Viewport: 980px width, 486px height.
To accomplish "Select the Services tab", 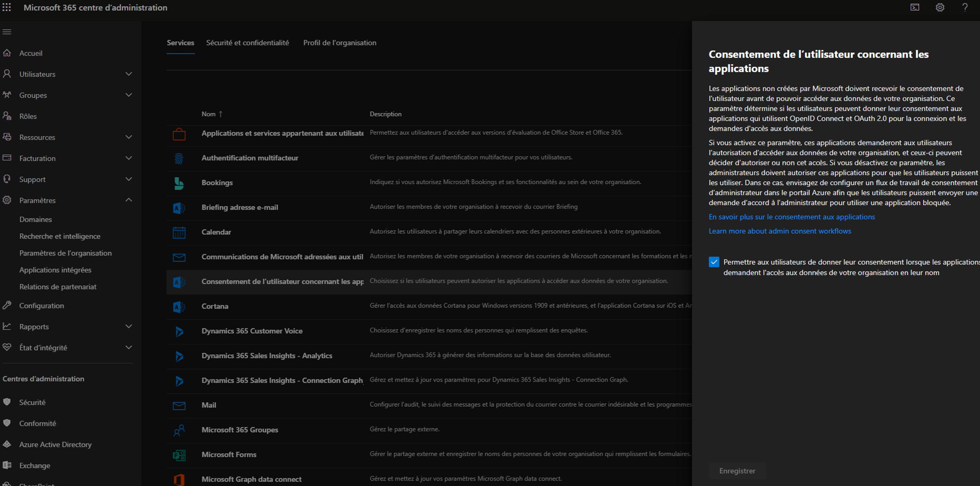I will pos(180,43).
